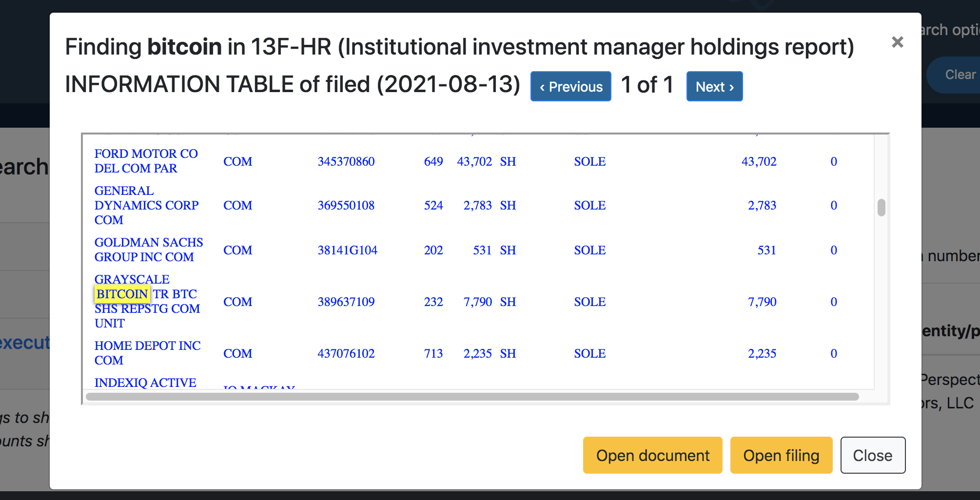Image resolution: width=980 pixels, height=500 pixels.
Task: Click the sole voting 2,783 in General Dynamics row
Action: (x=762, y=205)
